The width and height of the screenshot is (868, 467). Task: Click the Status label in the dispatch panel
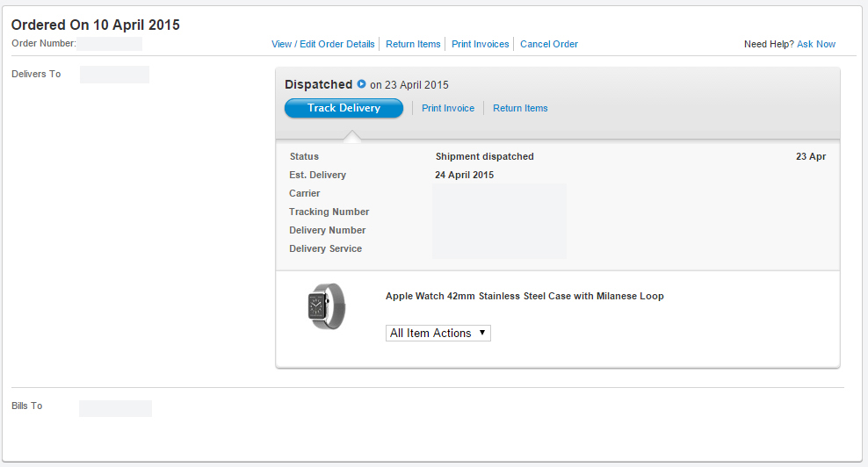[x=304, y=156]
